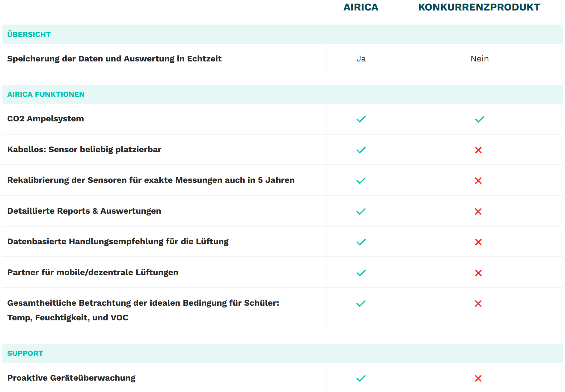Click red X for Detaillierte Reports & Auswertungen
Viewport: 565px width, 392px height.
478,212
